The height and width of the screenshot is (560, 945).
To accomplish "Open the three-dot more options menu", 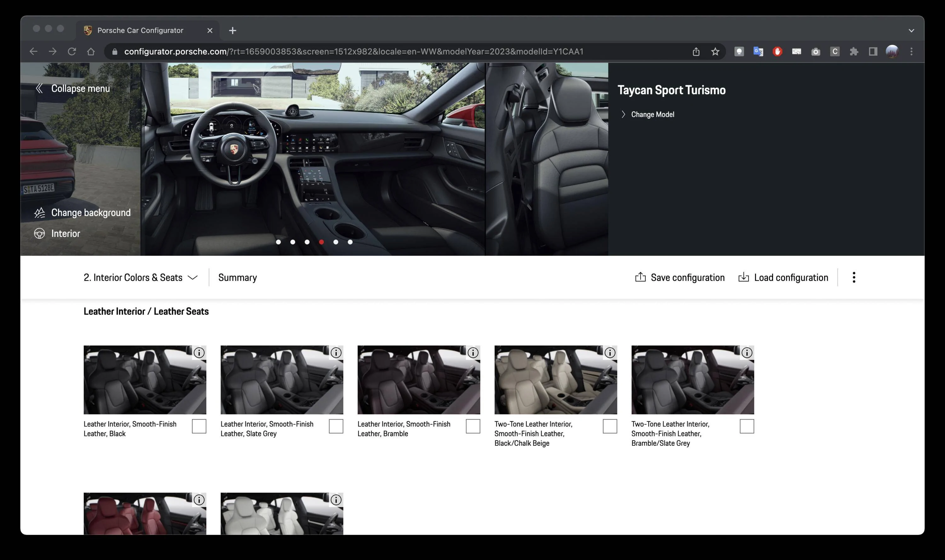I will pyautogui.click(x=854, y=277).
